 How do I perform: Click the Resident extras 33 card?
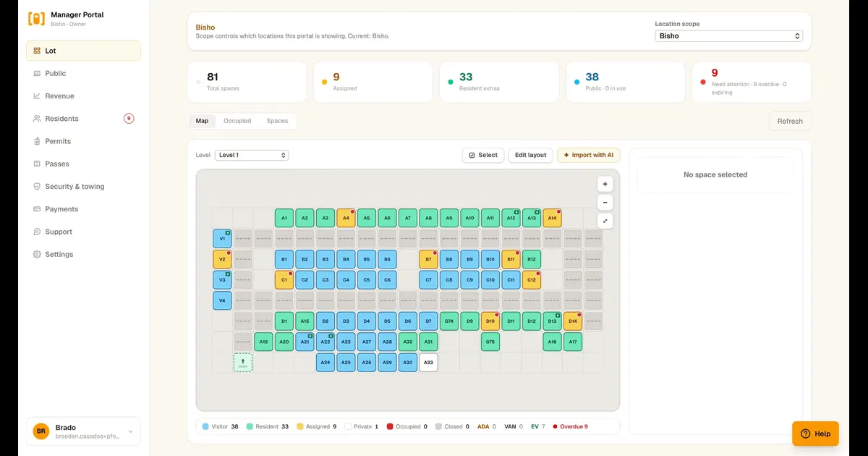(x=499, y=82)
